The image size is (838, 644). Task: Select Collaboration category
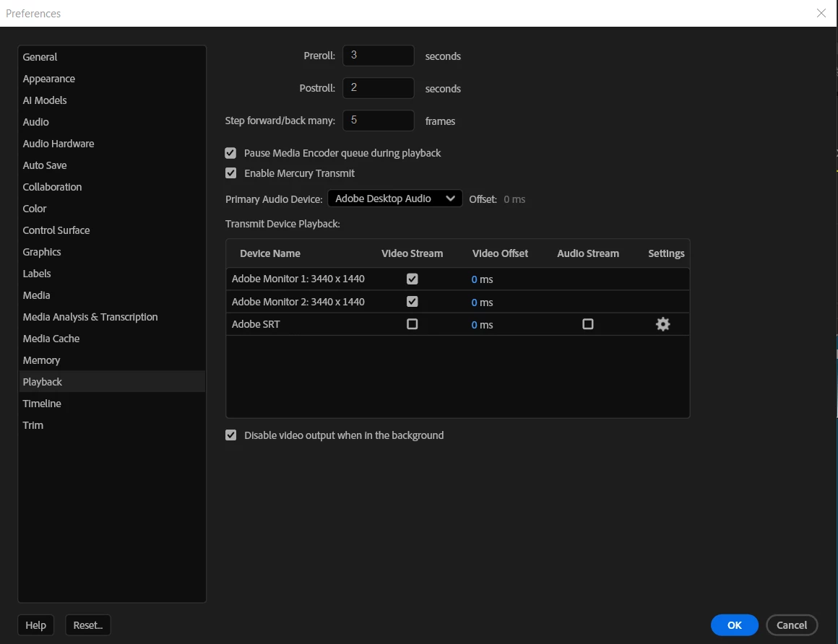pos(112,187)
